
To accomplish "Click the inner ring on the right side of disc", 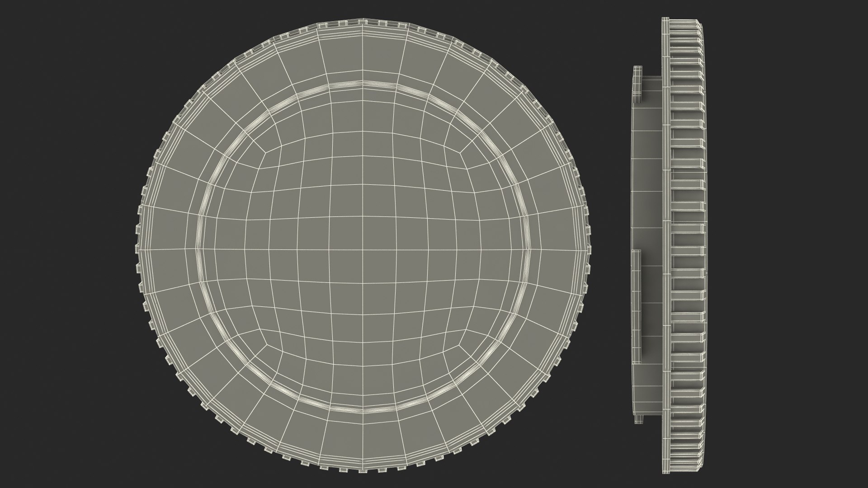I will (x=529, y=250).
